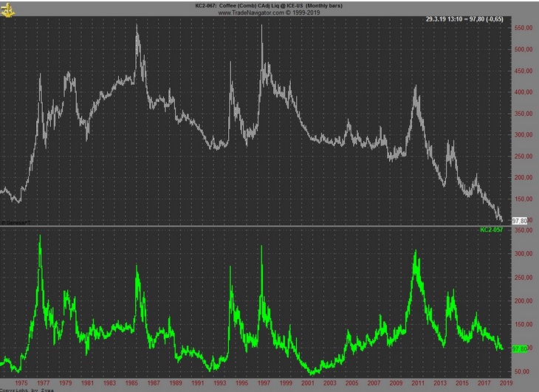Click the 550,00 price axis label
This screenshot has height=392, width=539.
click(523, 28)
